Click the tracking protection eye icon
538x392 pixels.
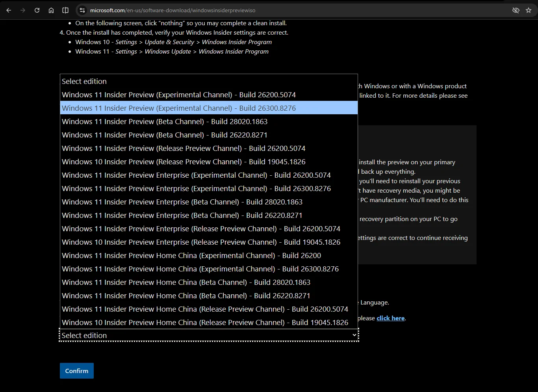pos(516,10)
